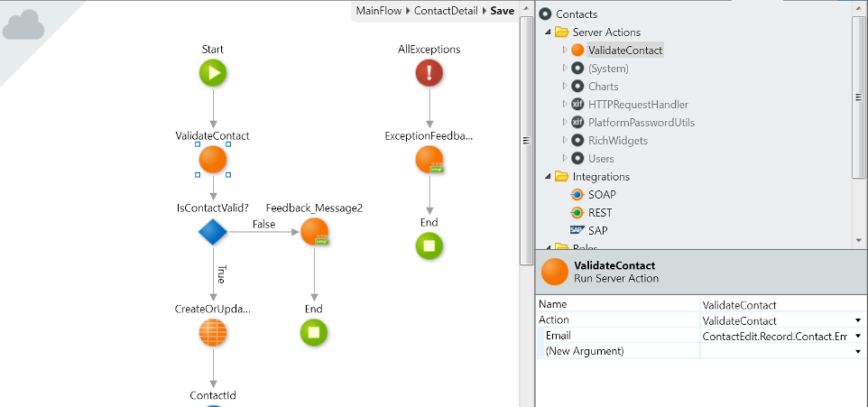Viewport: 868px width, 407px height.
Task: Click the End node under ExceptionFeedback
Action: tap(429, 245)
